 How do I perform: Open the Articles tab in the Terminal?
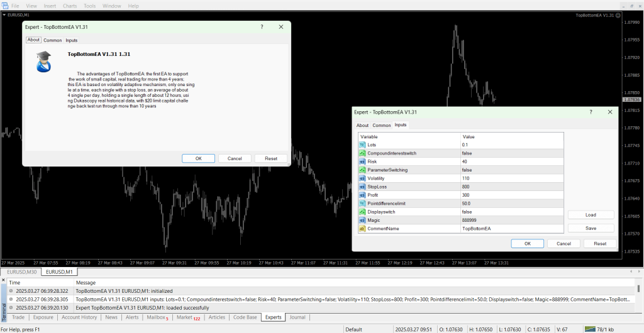217,317
